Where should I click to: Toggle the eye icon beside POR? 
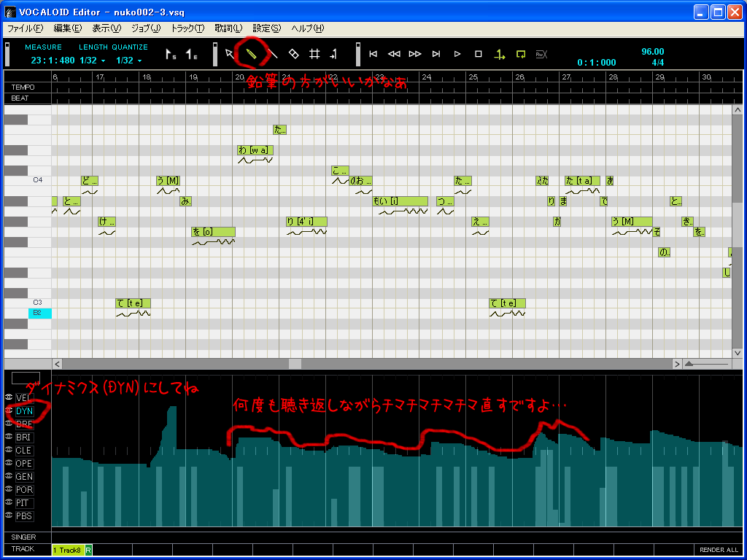(x=9, y=489)
